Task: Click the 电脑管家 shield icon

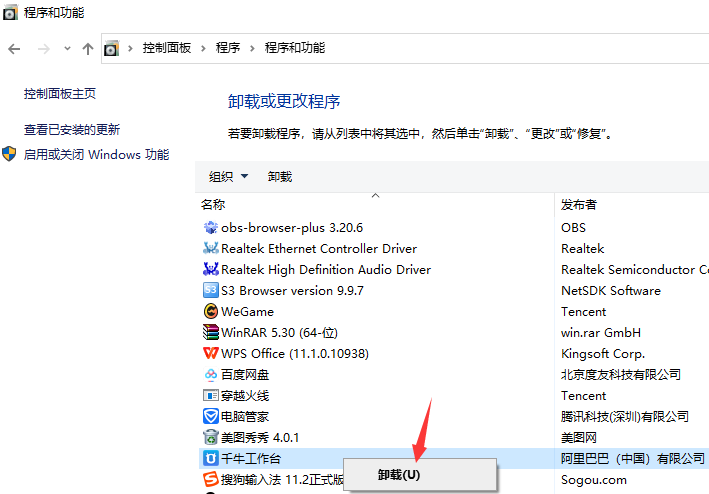Action: click(211, 416)
